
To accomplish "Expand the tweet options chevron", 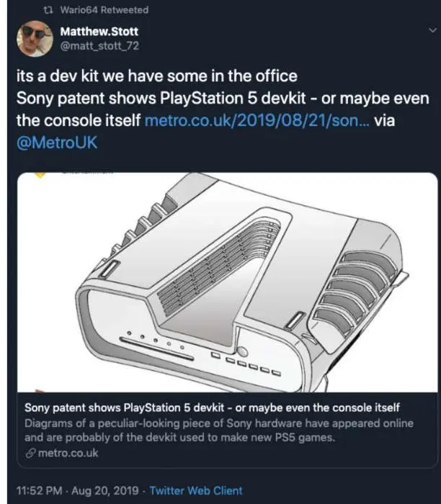I will pos(432,30).
